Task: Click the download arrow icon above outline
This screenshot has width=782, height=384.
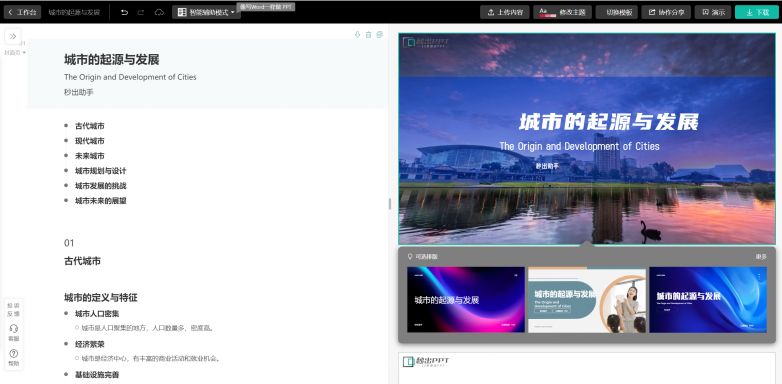Action: (357, 34)
